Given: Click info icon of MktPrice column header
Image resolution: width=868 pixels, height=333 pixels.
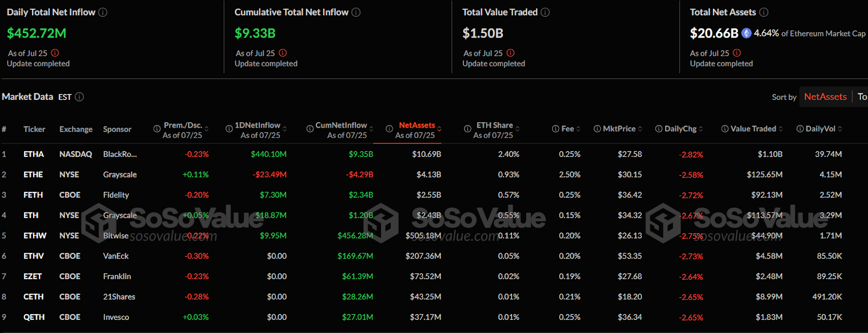Looking at the screenshot, I should [597, 129].
